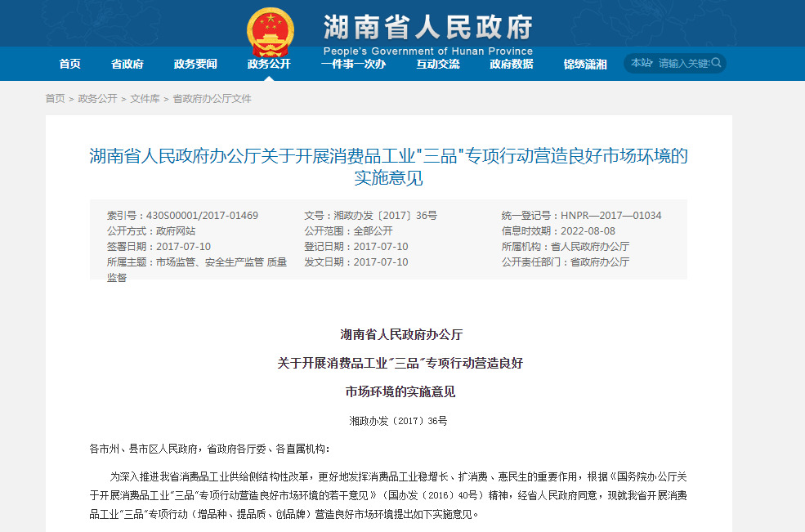Image resolution: width=805 pixels, height=532 pixels.
Task: Focus the 请输入关键 search input field
Action: coord(683,63)
